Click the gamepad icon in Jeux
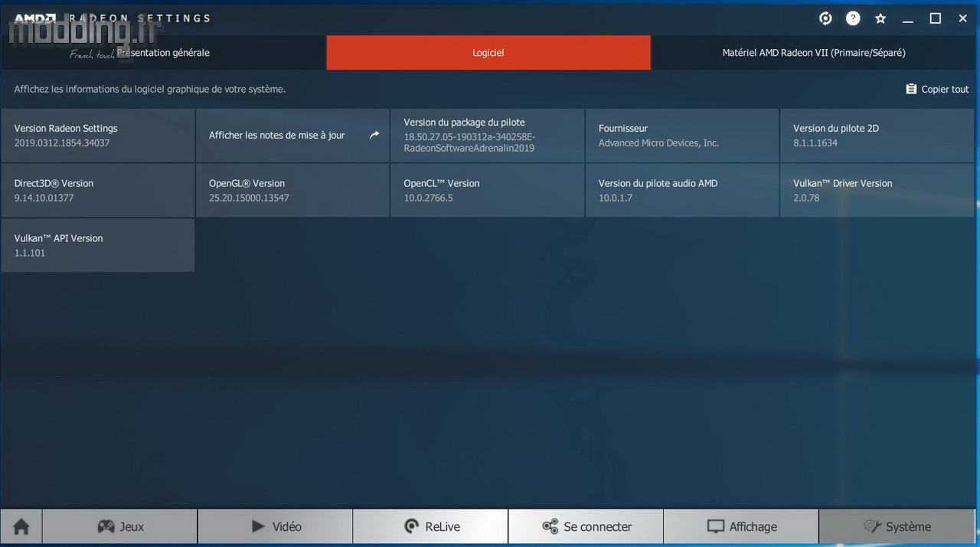The image size is (980, 547). [x=106, y=526]
